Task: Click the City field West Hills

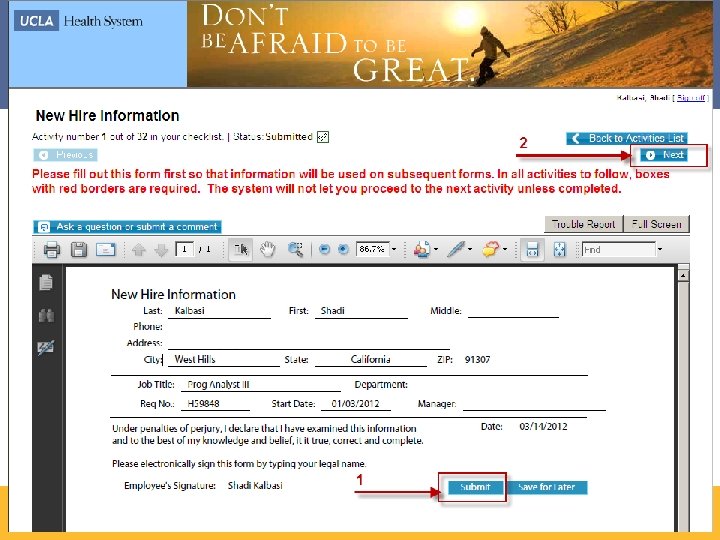Action: (x=224, y=360)
